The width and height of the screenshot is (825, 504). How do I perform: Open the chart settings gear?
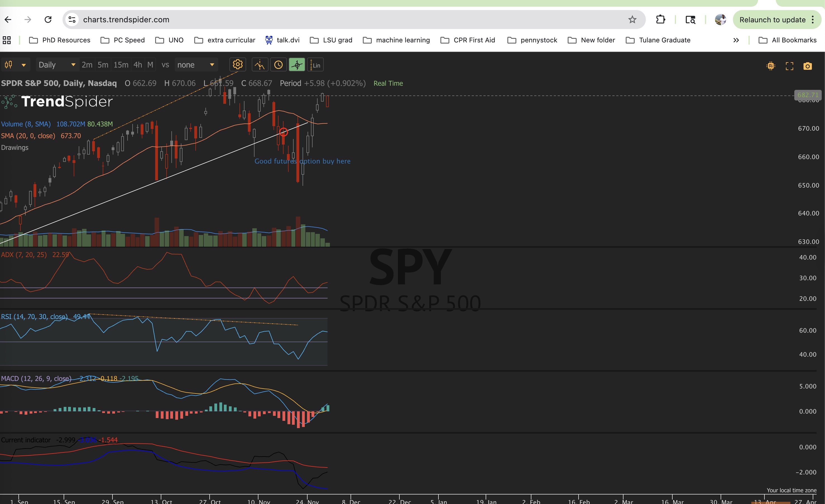[x=238, y=65]
